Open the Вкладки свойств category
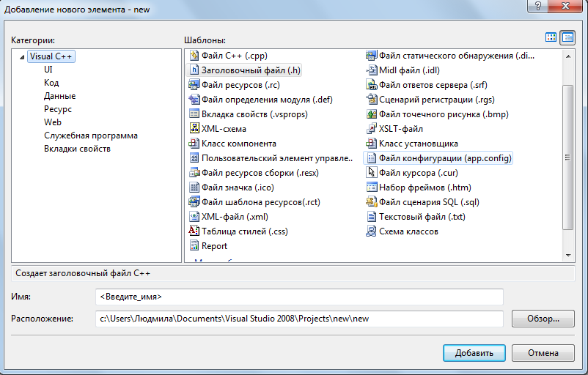The height and width of the screenshot is (375, 588). click(x=77, y=149)
